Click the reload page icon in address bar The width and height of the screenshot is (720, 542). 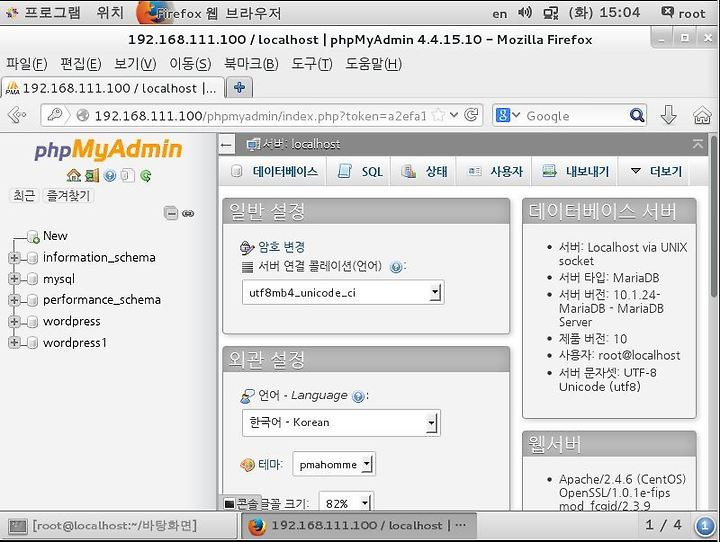(471, 115)
